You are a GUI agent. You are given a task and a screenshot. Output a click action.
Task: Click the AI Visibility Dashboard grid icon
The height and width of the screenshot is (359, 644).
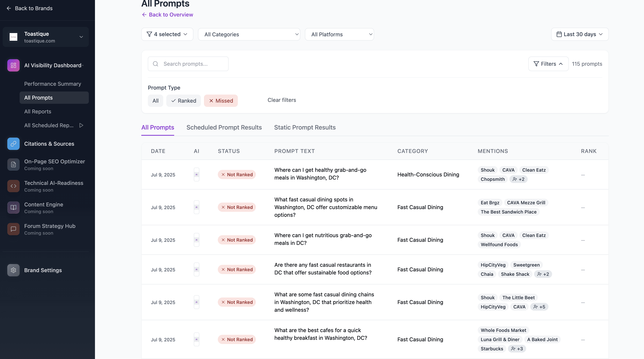pyautogui.click(x=13, y=65)
